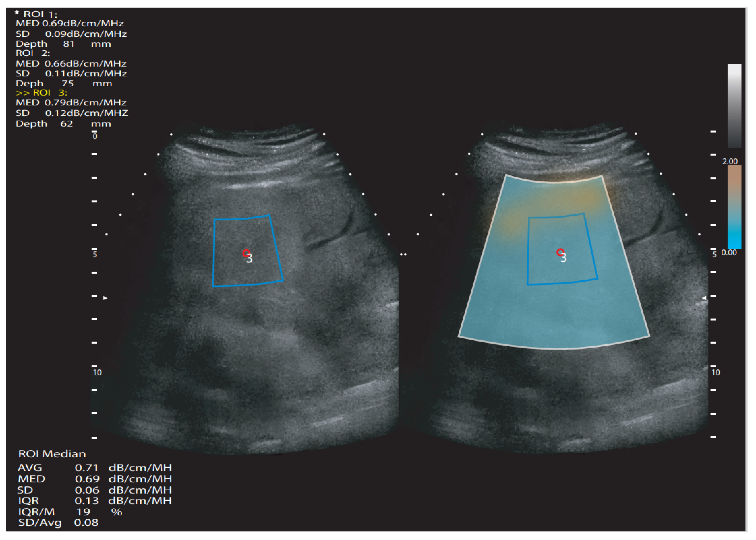Click the double-arrow indicator before ROI 3
The image size is (756, 540).
23,93
